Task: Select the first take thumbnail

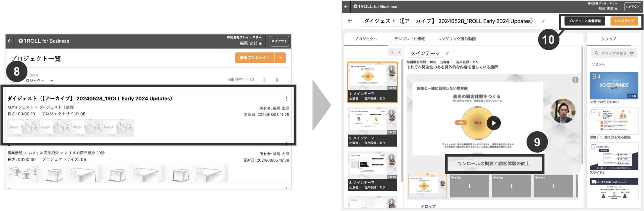Action: [427, 186]
